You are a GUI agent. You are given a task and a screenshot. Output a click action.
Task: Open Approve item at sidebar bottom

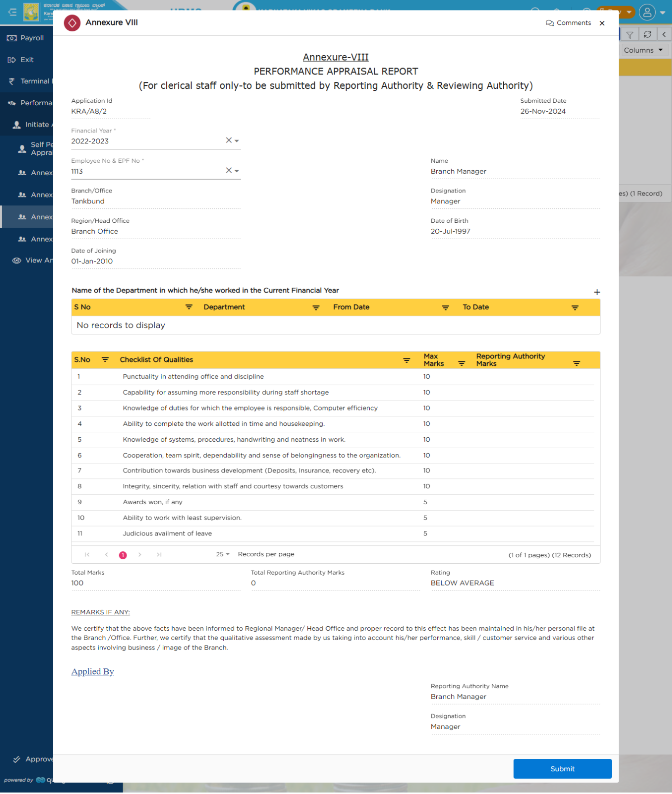27,759
